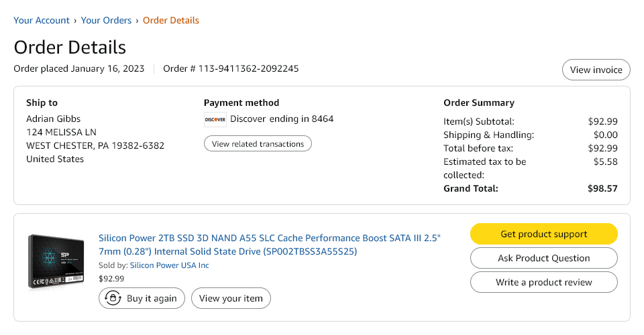The width and height of the screenshot is (644, 335).
Task: Click the Grand Total amount $98.57
Action: click(602, 188)
